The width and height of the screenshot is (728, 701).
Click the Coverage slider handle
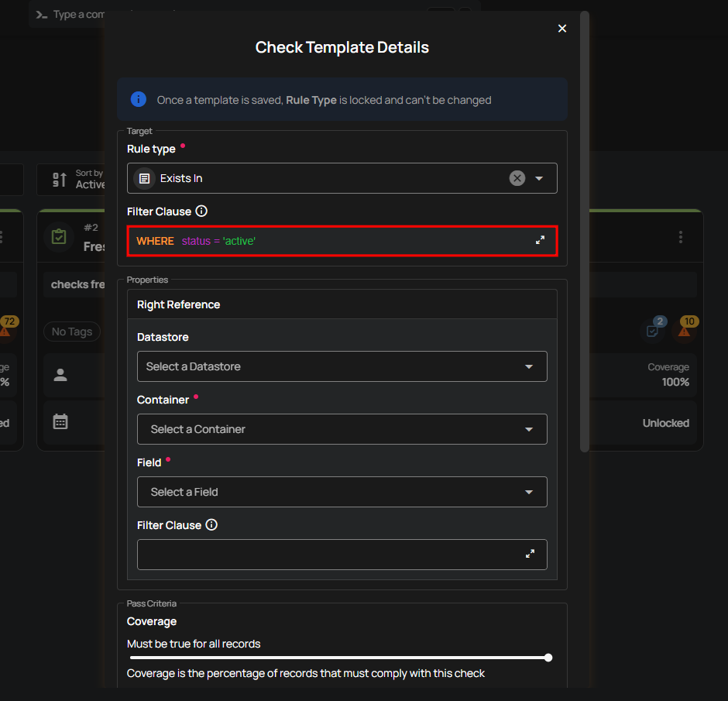click(x=548, y=658)
